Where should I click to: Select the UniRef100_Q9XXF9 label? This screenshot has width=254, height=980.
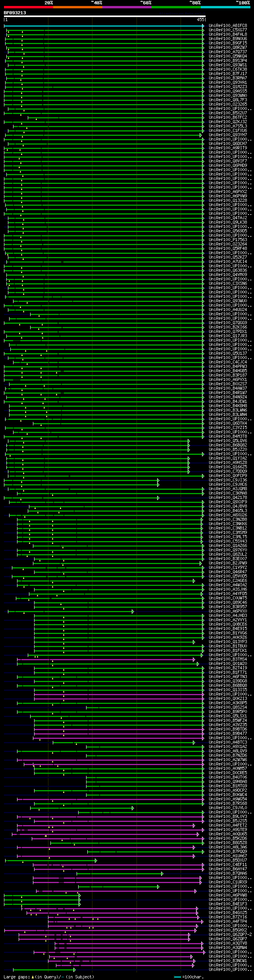click(228, 502)
